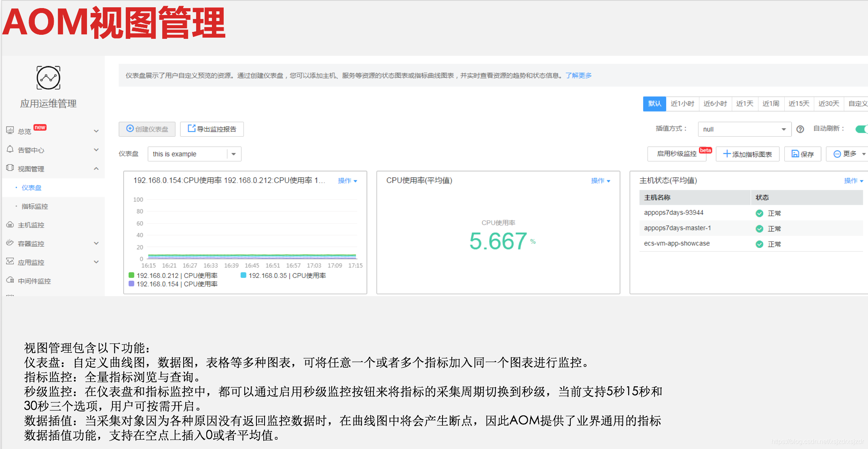
Task: Collapse the view management menu section
Action: [x=96, y=169]
